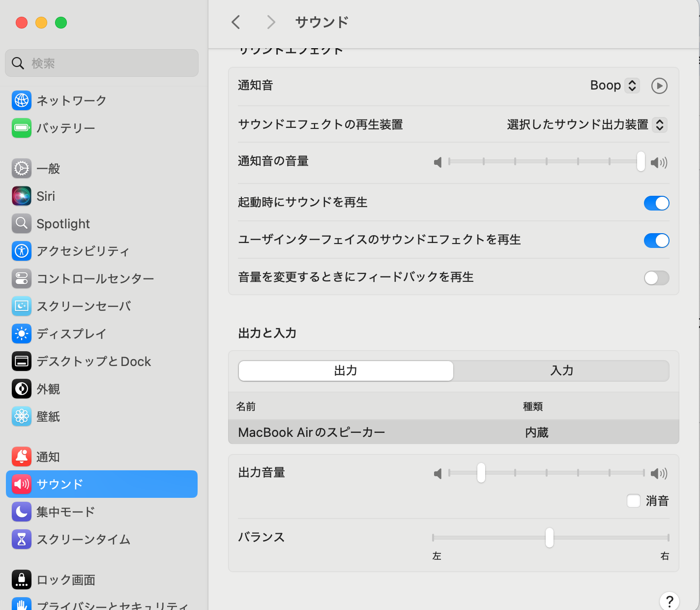
Task: Click the 検索 search field
Action: (102, 63)
